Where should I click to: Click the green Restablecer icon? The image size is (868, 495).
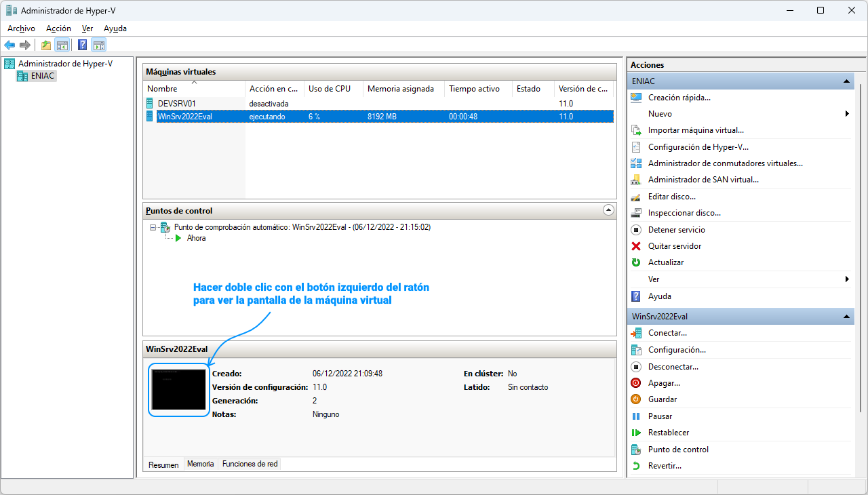(x=636, y=433)
